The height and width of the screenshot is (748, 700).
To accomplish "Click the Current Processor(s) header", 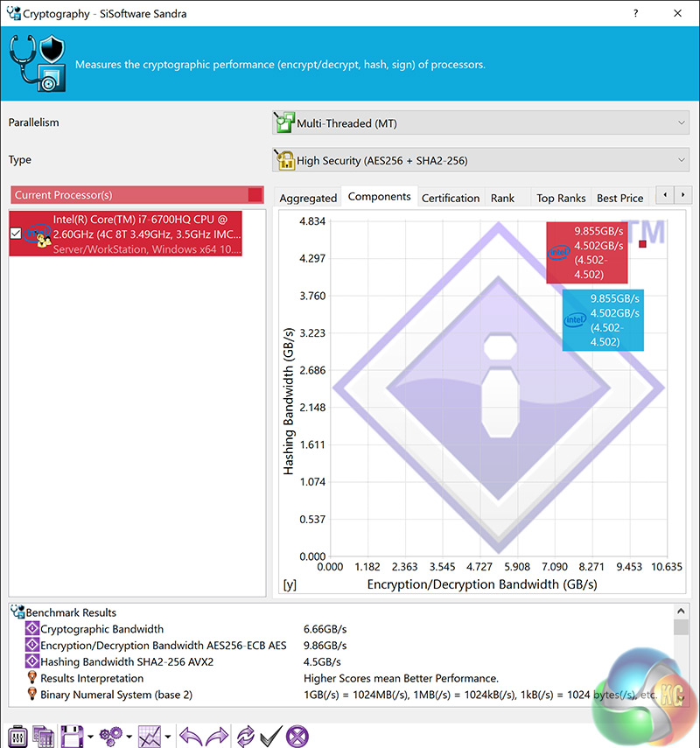I will 137,194.
